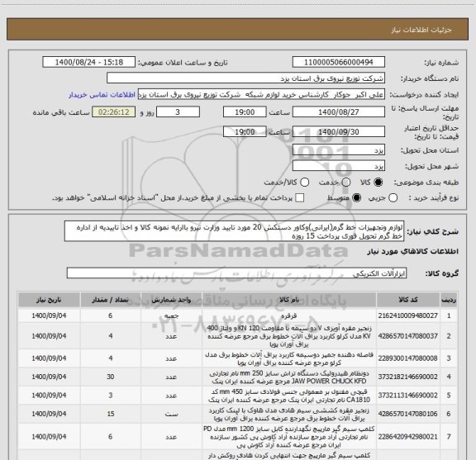Select the کالا/خدمت radio button

(x=304, y=182)
